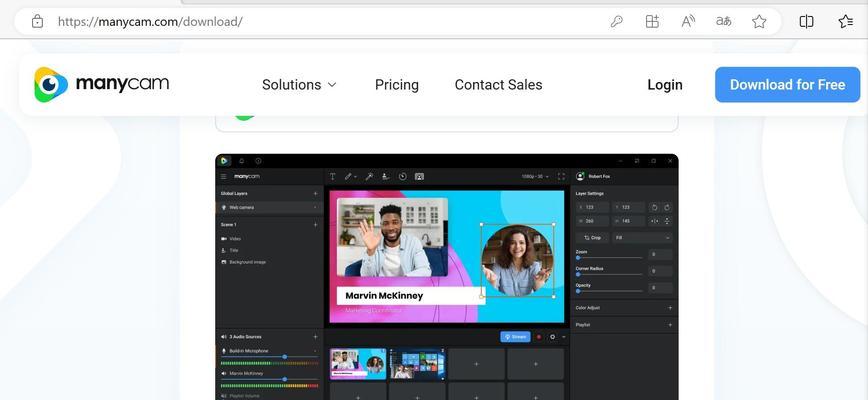Click the notification bell in ManyCam preview title bar

pos(242,161)
